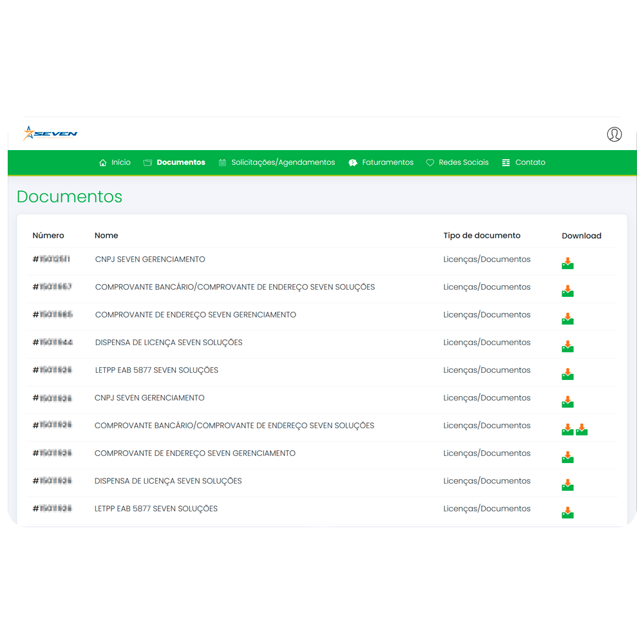Download the LETPP EAB 5877 SEVEN SOLUÇÕES document
This screenshot has width=644, height=644.
(x=567, y=373)
